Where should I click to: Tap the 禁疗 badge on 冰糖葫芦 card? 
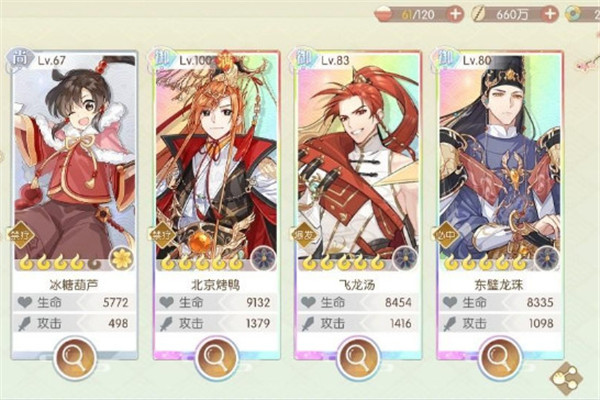coord(21,235)
